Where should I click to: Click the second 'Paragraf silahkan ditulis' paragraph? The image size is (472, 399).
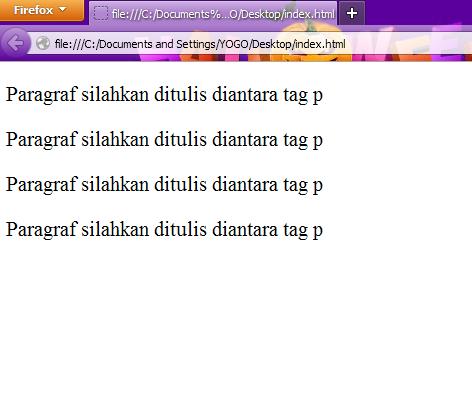point(164,139)
